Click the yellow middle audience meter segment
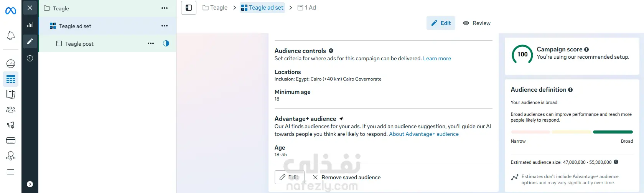Viewport: 644px width, 193px height. coord(572,132)
